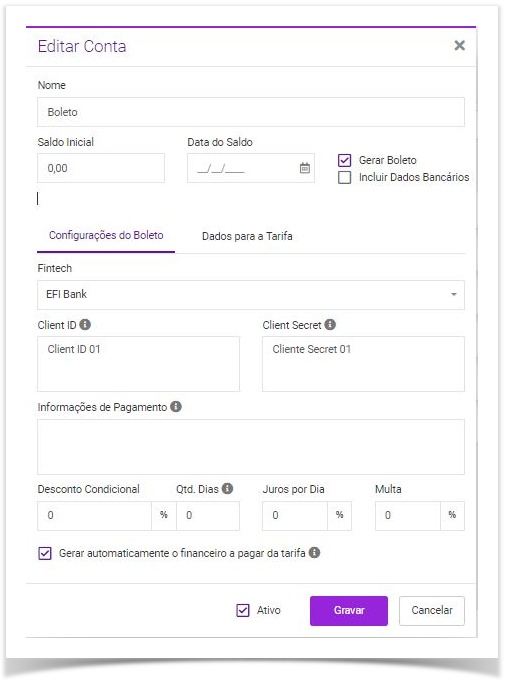
Task: Click the info icon beside Client ID
Action: (x=85, y=325)
